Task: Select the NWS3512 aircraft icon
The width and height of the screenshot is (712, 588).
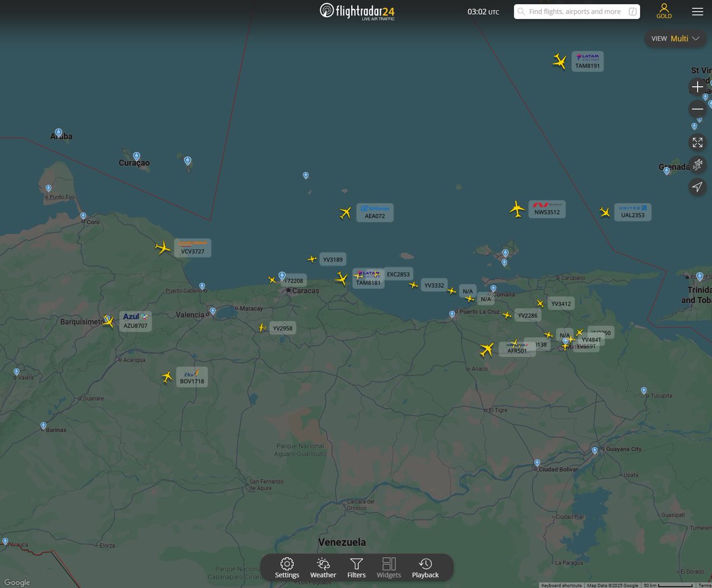Action: [517, 209]
